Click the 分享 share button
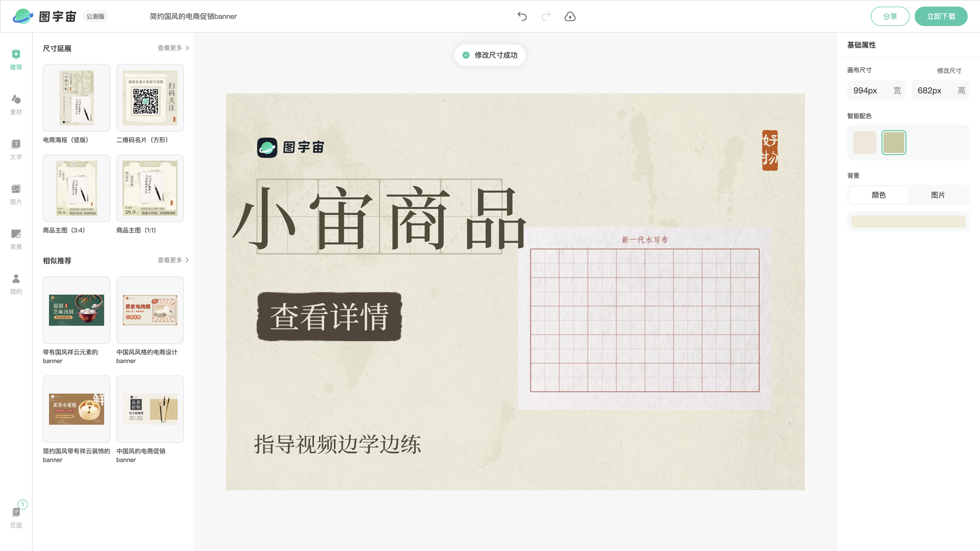This screenshot has height=551, width=980. pyautogui.click(x=890, y=16)
